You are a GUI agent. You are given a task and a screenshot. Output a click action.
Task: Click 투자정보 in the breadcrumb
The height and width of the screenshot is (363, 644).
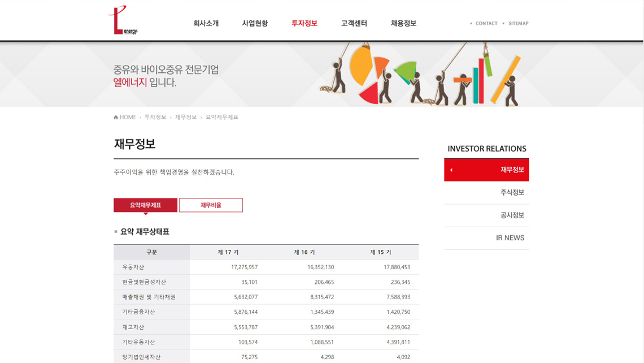click(x=155, y=118)
